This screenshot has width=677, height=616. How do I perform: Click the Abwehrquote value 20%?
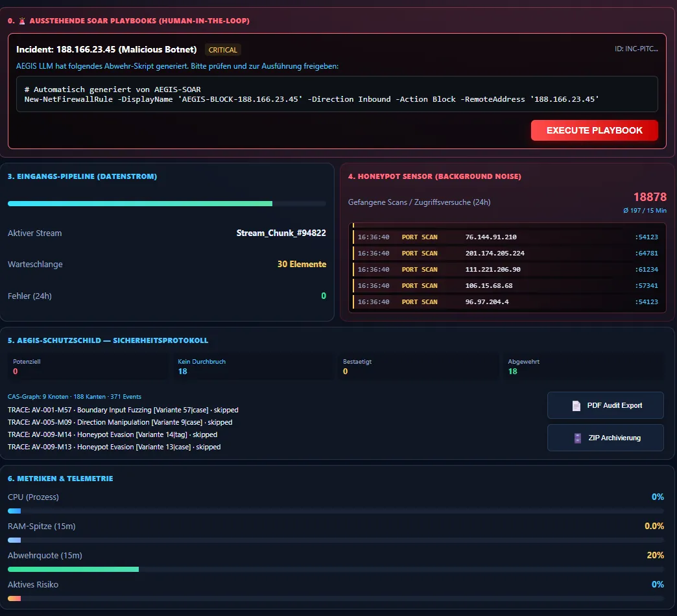click(x=655, y=555)
